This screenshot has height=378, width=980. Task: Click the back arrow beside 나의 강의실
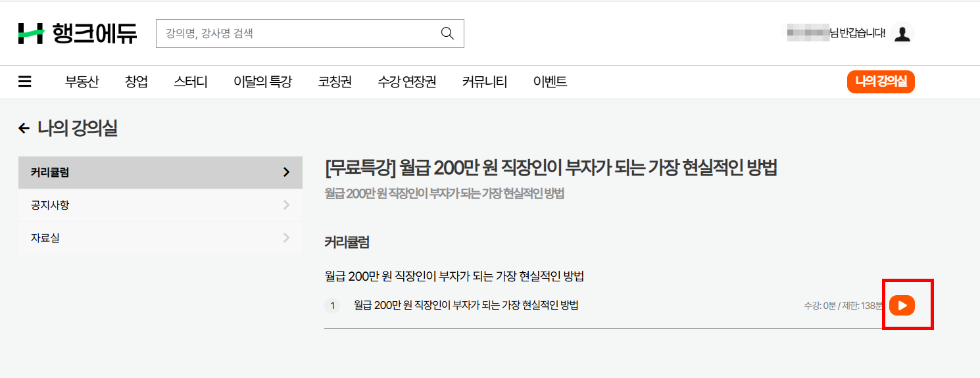[x=24, y=129]
